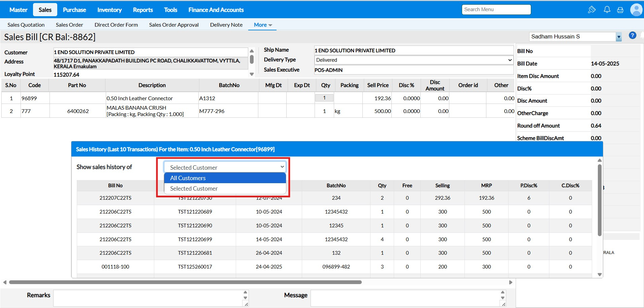Click the sales history vertical scrollbar
The width and height of the screenshot is (644, 308).
coord(600,200)
